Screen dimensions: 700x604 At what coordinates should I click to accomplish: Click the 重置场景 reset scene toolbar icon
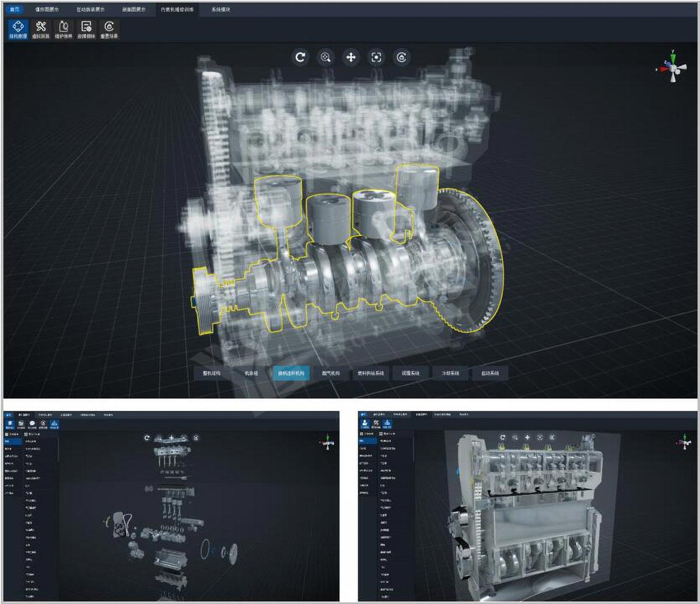click(109, 30)
